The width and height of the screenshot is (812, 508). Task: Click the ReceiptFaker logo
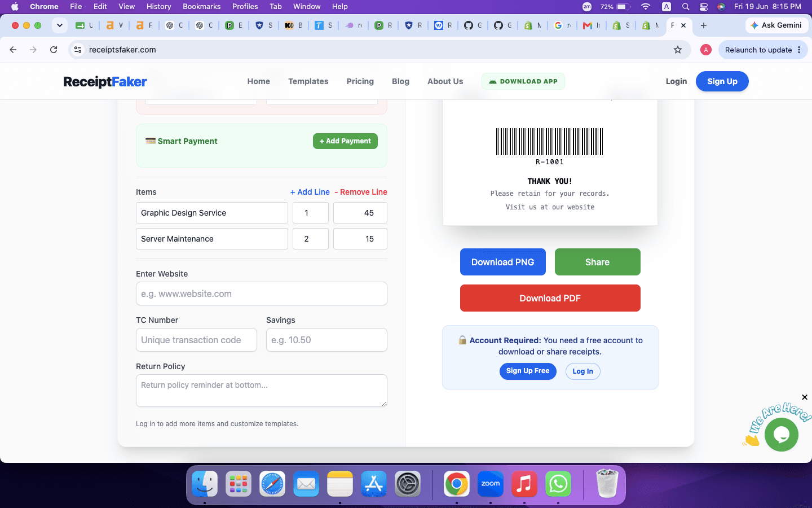click(x=105, y=81)
